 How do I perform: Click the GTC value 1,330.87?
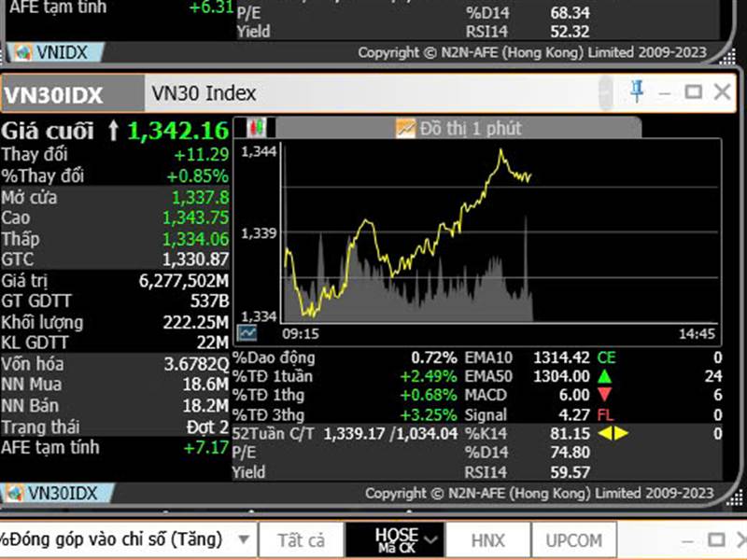196,259
